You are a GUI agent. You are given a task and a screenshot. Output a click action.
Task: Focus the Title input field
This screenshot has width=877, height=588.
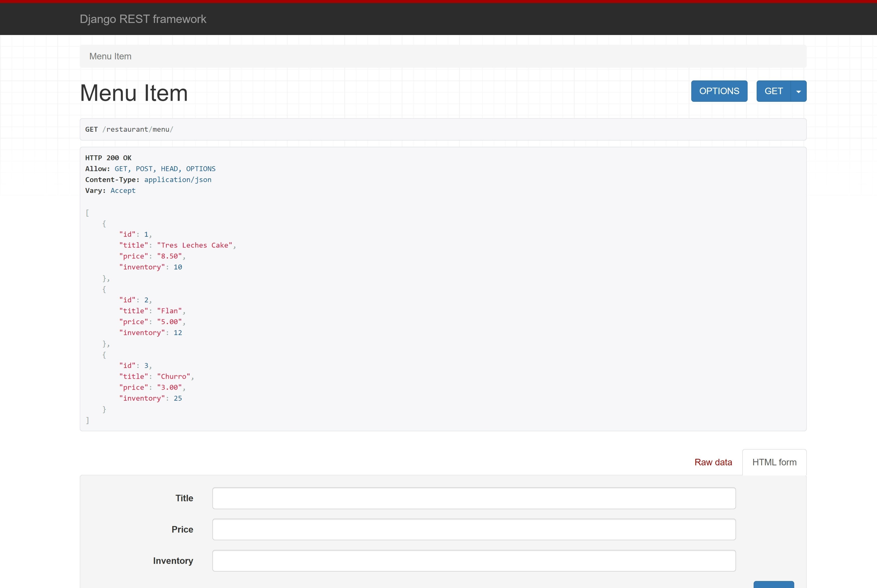tap(474, 498)
